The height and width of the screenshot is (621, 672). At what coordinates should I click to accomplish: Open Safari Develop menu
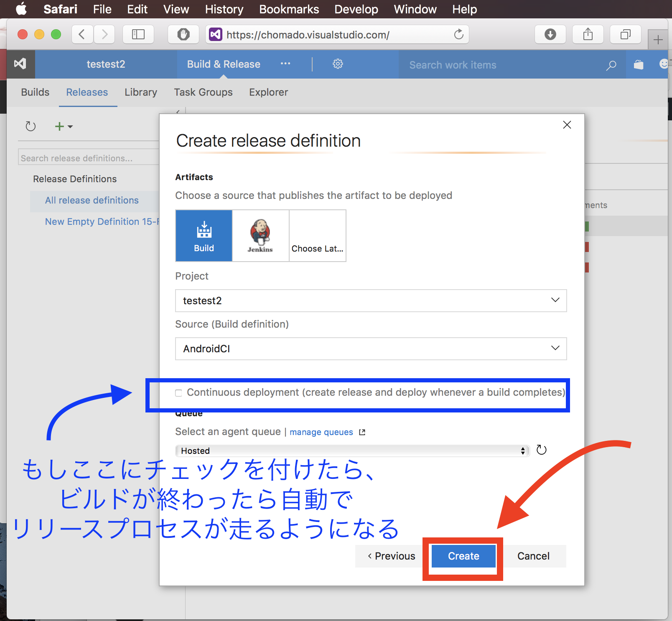(356, 9)
